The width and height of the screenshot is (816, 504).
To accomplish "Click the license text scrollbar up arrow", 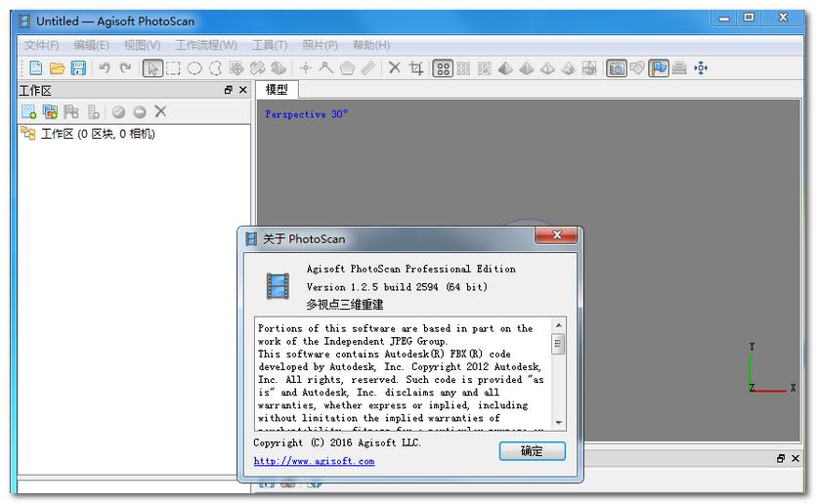I will [558, 325].
